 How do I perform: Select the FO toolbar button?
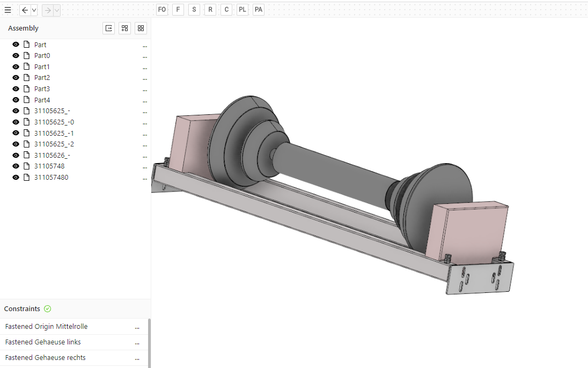[162, 10]
